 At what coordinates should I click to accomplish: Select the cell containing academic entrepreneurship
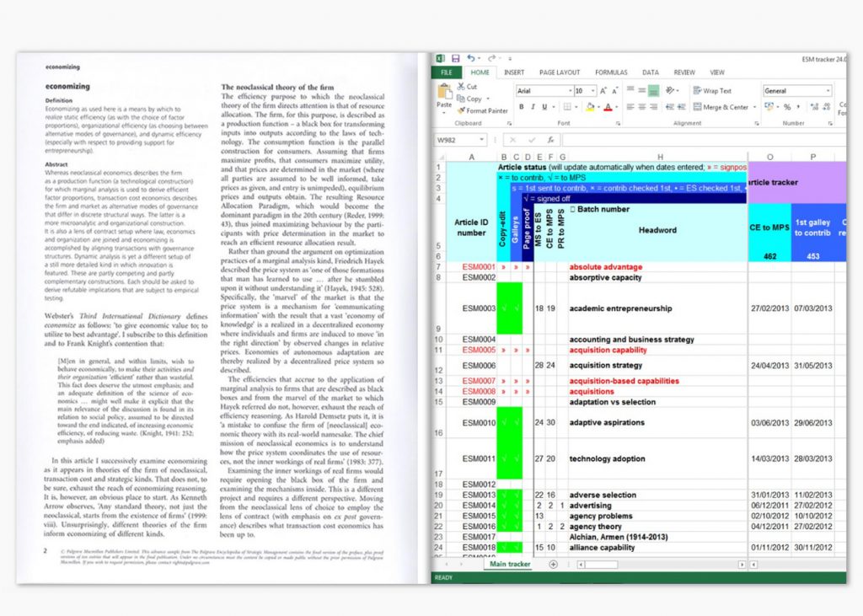point(620,308)
